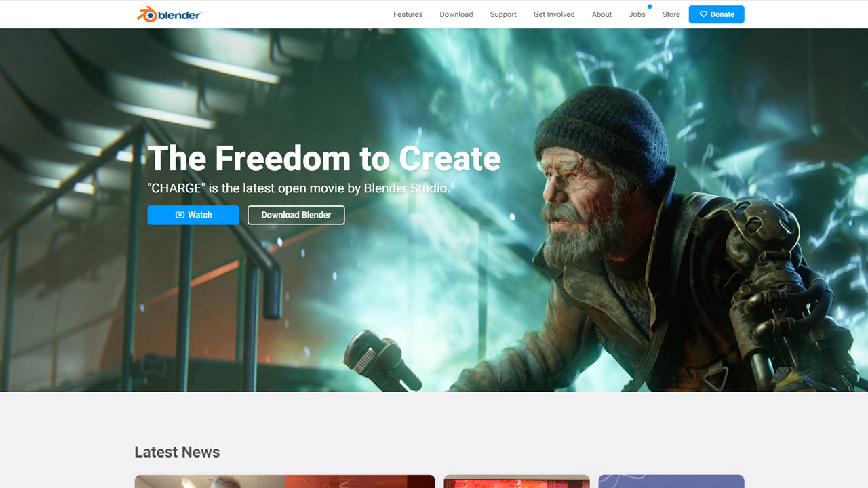Open the middle red news card thumbnail
Viewport: 868px width, 488px height.
tap(517, 481)
